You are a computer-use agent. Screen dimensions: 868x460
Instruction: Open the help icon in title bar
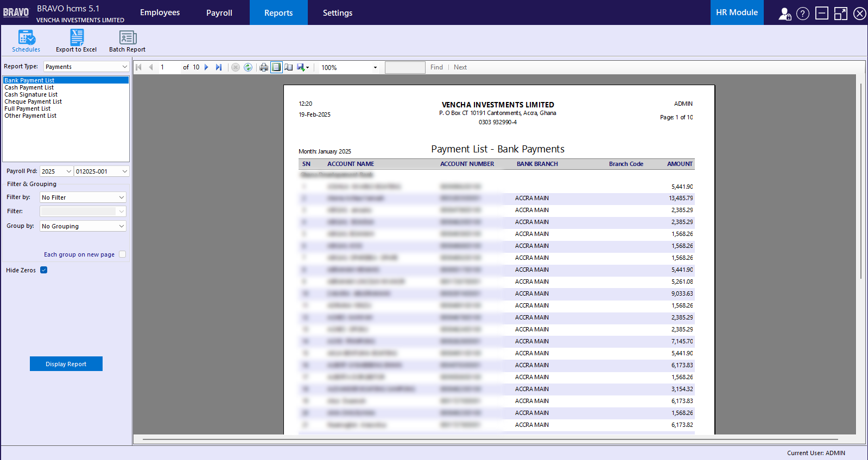pos(802,14)
